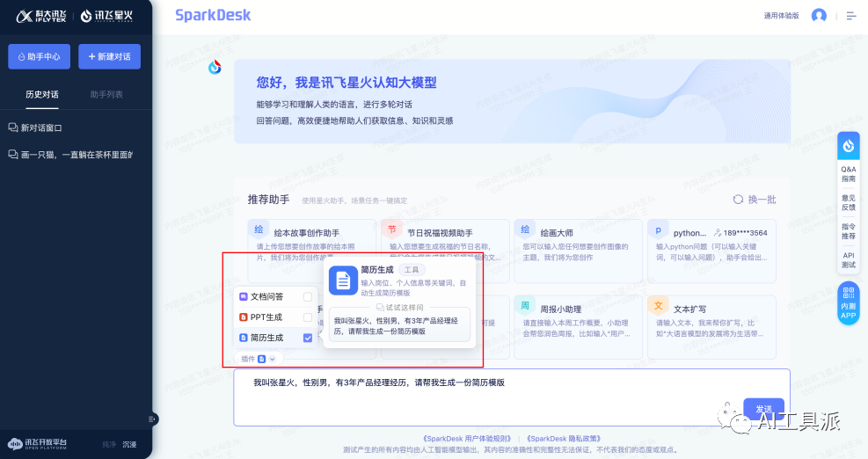This screenshot has height=459, width=868.
Task: Check the PPT生成 plugin checkbox
Action: pyautogui.click(x=308, y=317)
